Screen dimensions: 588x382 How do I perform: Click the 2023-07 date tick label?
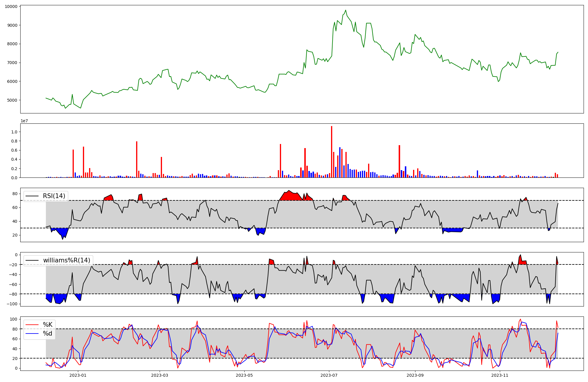click(329, 375)
